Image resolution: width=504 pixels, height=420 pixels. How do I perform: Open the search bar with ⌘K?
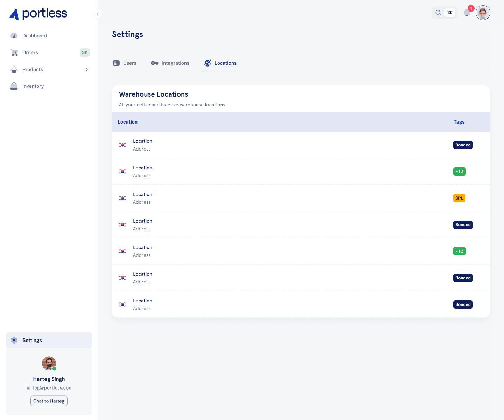click(444, 13)
